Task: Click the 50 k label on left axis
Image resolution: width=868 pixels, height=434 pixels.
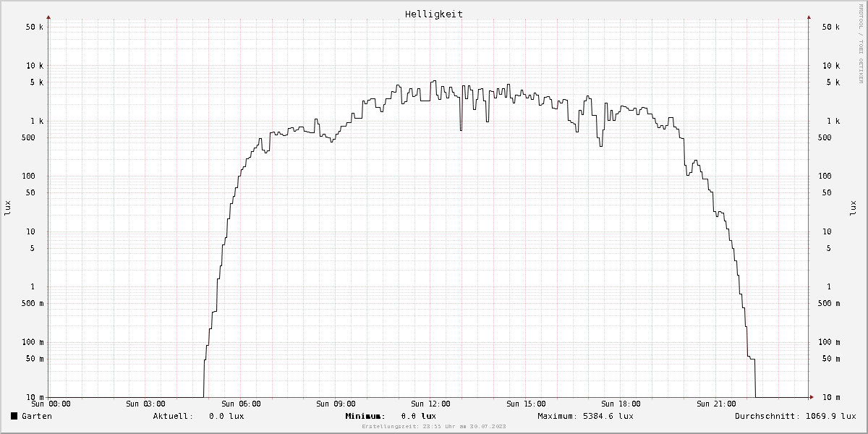Action: point(35,27)
